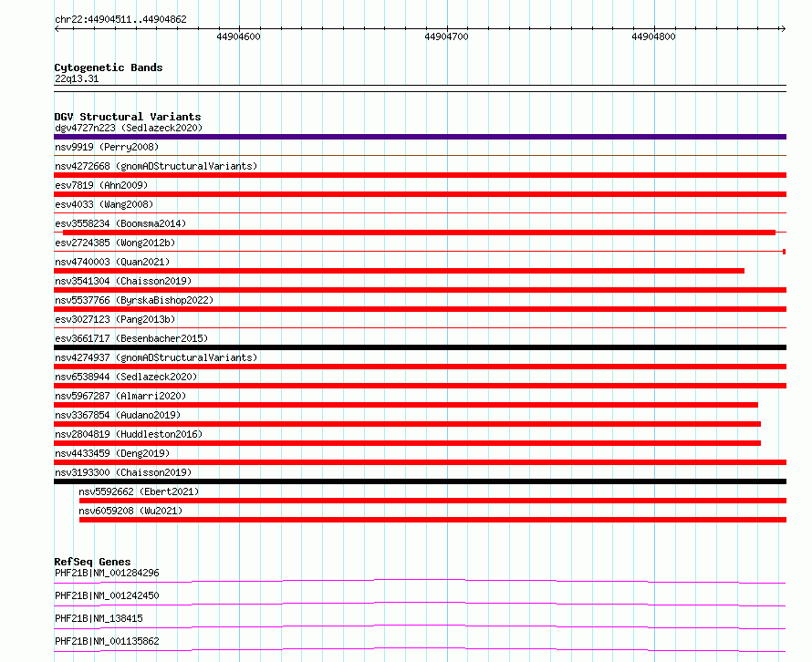
Task: Select the nsv5592662 (Ebert2021) label
Action: tap(139, 491)
